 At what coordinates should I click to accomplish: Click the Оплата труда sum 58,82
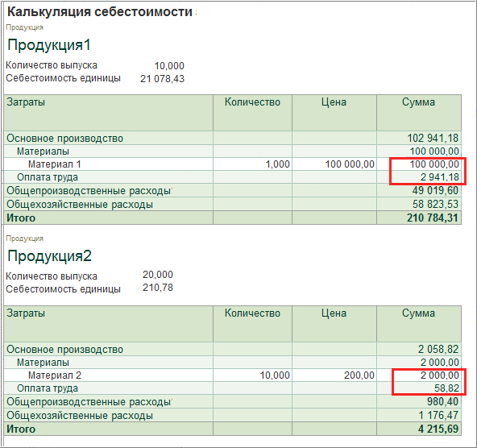446,388
